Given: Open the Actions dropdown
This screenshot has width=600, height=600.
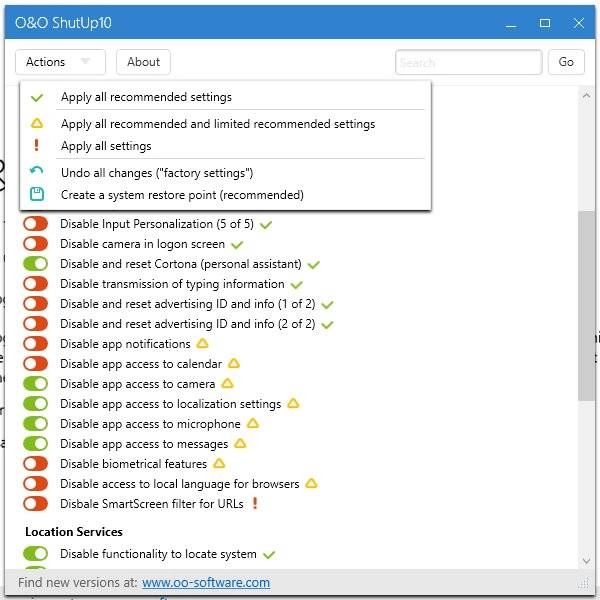Looking at the screenshot, I should coord(60,62).
